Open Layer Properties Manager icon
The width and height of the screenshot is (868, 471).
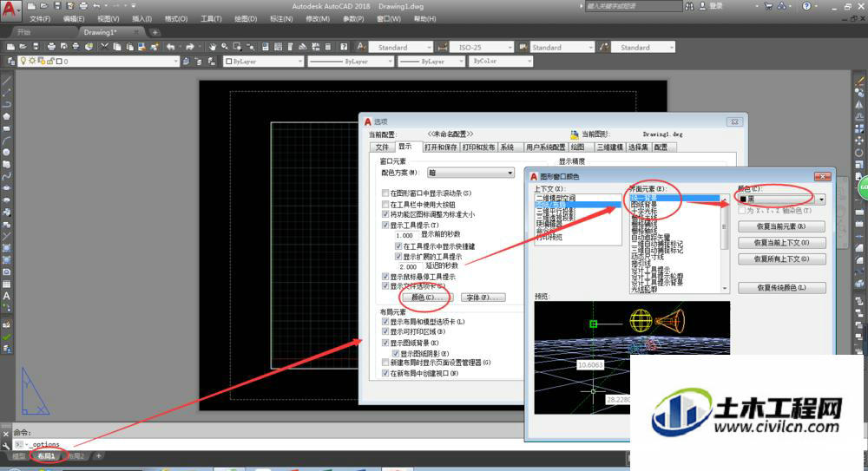tap(11, 62)
